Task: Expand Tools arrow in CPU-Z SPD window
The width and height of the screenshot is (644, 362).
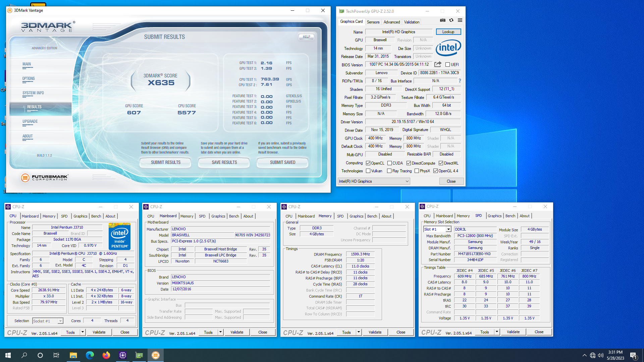Action: pyautogui.click(x=497, y=332)
